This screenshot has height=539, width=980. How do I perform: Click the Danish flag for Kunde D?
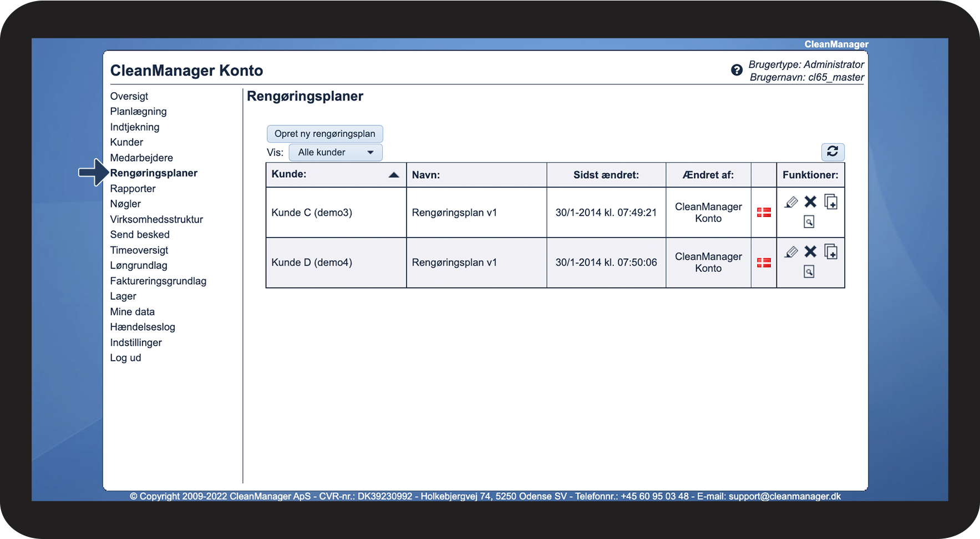click(x=764, y=263)
